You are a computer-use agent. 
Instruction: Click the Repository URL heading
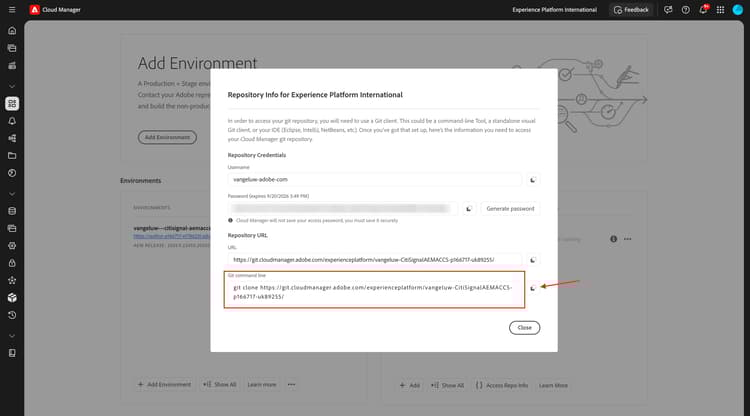click(x=247, y=235)
